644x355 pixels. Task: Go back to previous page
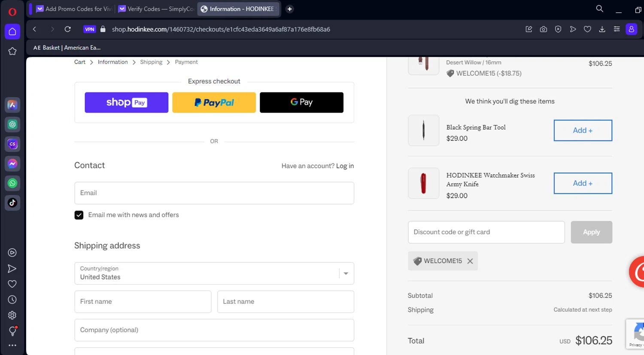click(35, 29)
